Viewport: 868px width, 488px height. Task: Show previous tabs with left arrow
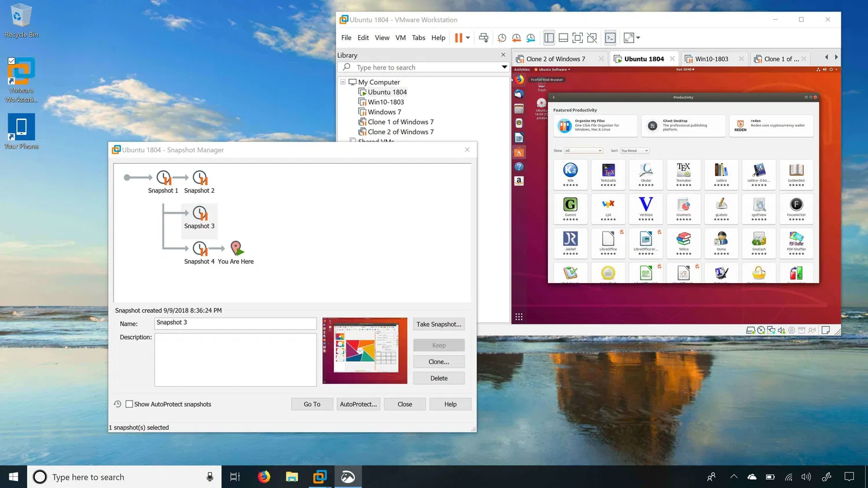point(826,57)
